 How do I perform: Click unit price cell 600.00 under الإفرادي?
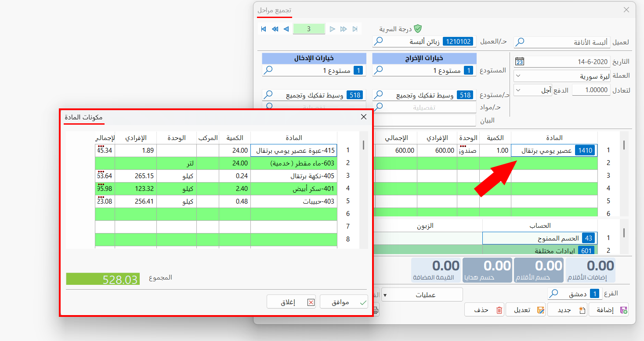437,151
